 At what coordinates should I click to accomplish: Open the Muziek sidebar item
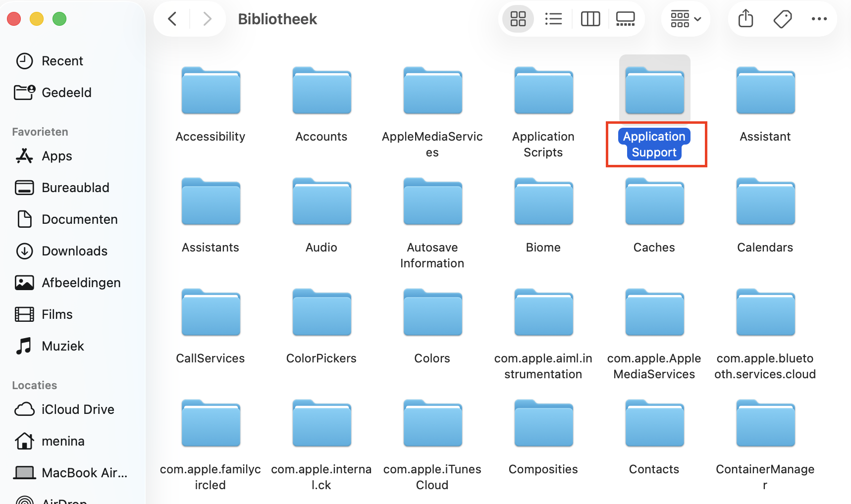click(61, 346)
